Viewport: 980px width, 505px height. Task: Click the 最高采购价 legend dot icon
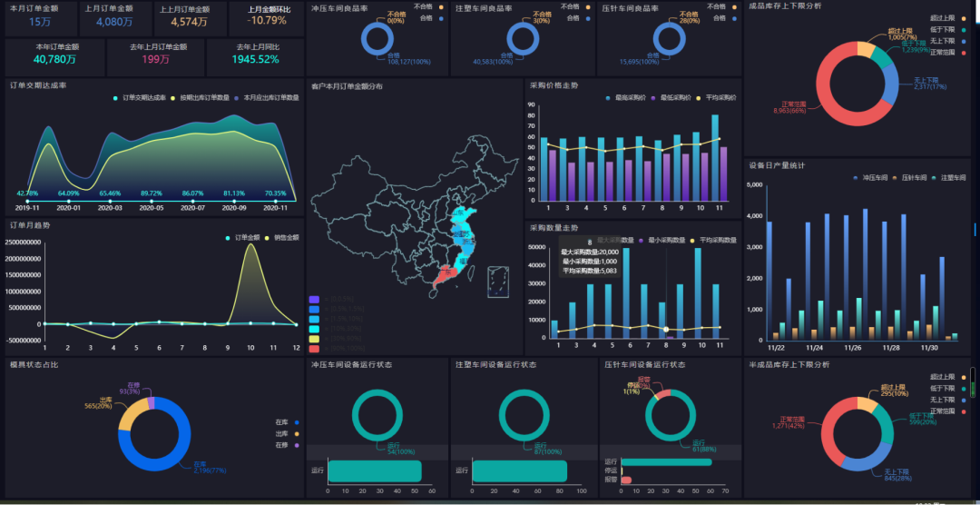coord(608,97)
